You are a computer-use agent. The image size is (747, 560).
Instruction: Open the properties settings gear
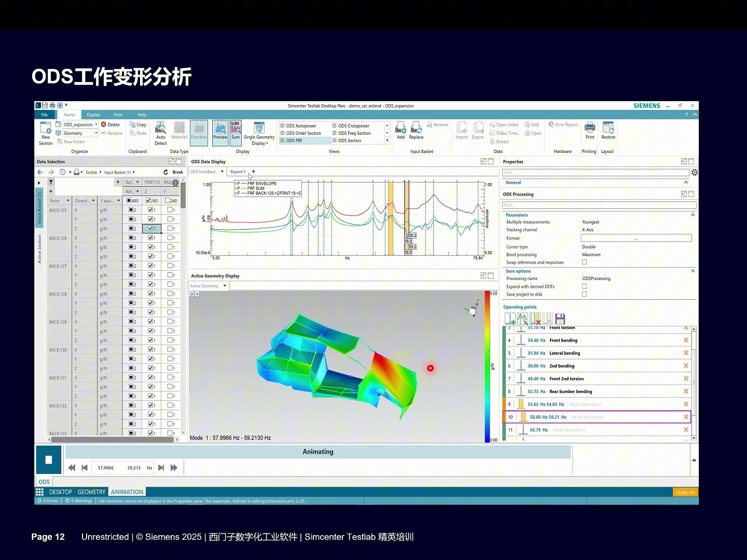pos(695,173)
